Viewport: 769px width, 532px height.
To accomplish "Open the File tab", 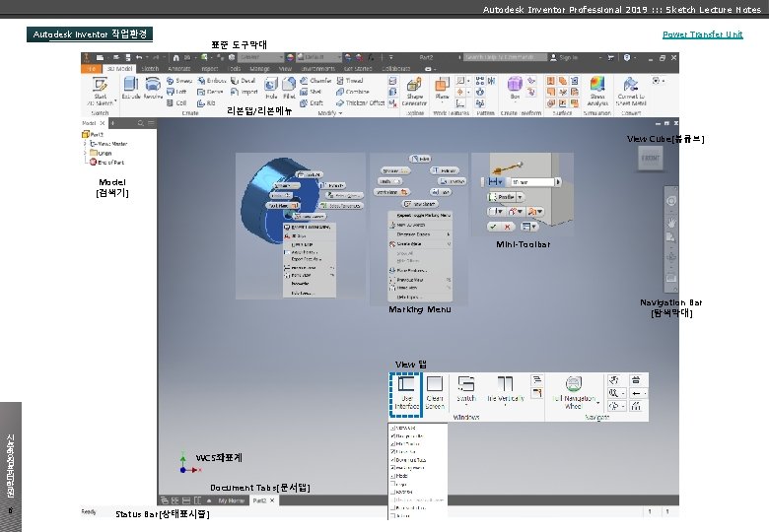I will pos(92,69).
